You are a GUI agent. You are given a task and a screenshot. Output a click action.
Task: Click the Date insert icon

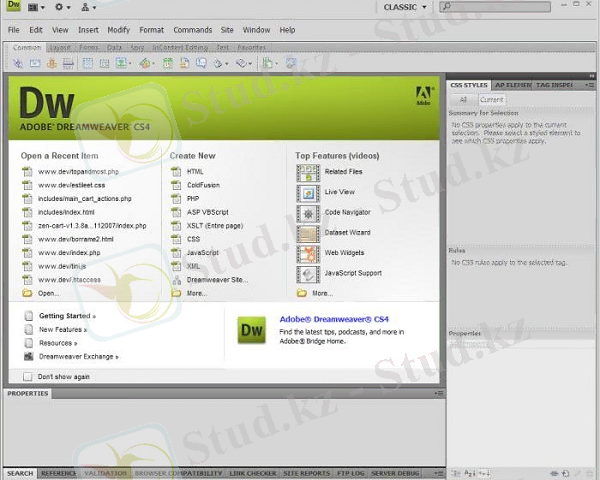tap(168, 63)
